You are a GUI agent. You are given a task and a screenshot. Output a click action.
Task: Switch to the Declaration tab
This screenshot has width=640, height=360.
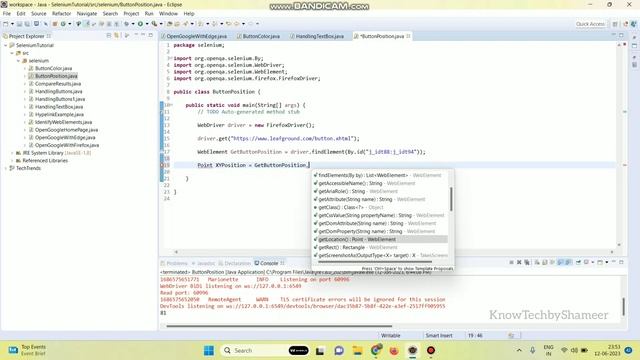click(234, 263)
